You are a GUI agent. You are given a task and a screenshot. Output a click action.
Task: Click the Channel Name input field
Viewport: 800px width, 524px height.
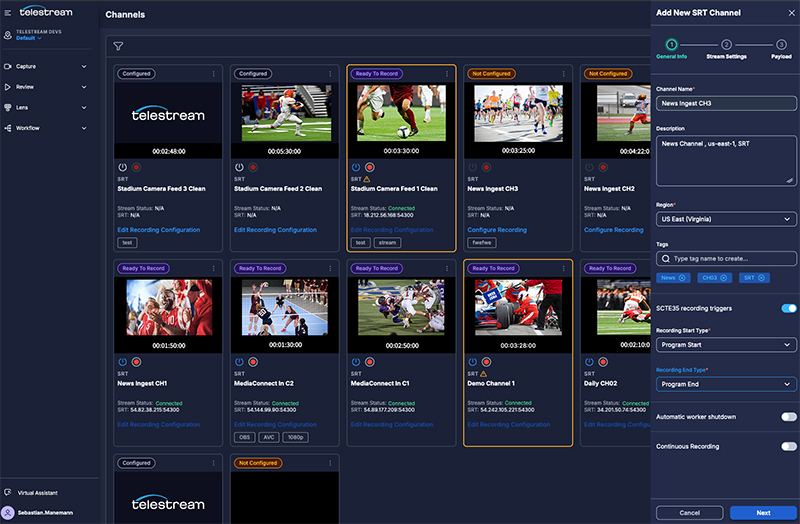(x=726, y=104)
